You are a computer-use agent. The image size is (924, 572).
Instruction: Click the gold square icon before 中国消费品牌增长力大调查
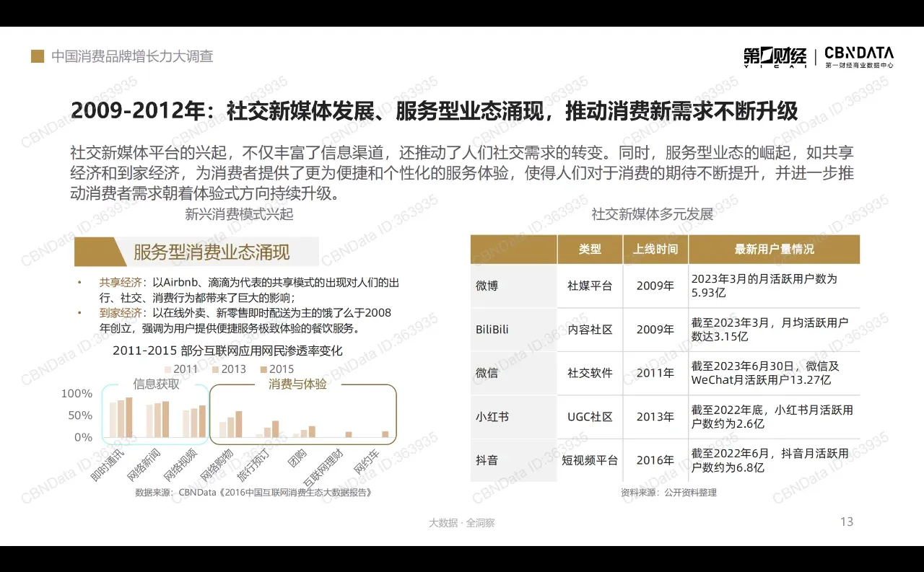(38, 55)
